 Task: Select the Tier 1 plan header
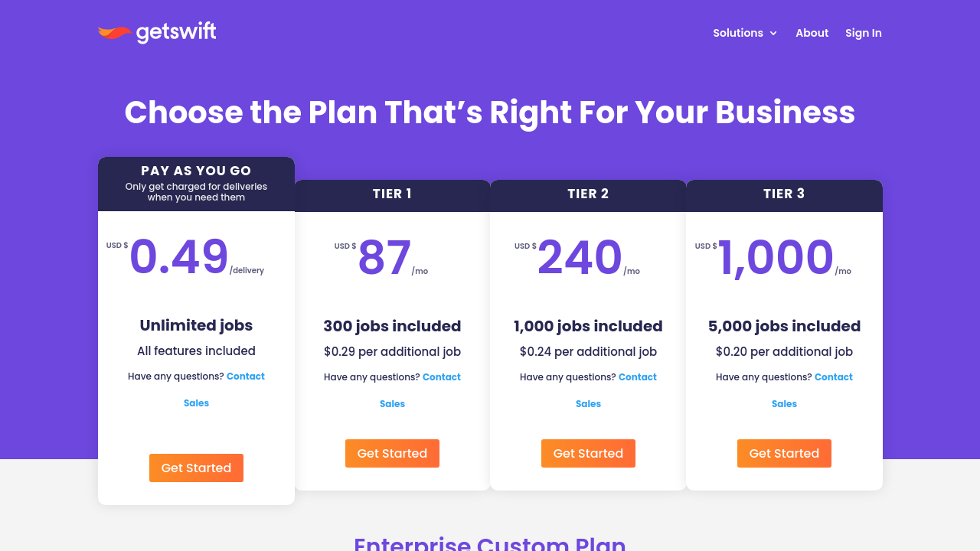pyautogui.click(x=392, y=194)
